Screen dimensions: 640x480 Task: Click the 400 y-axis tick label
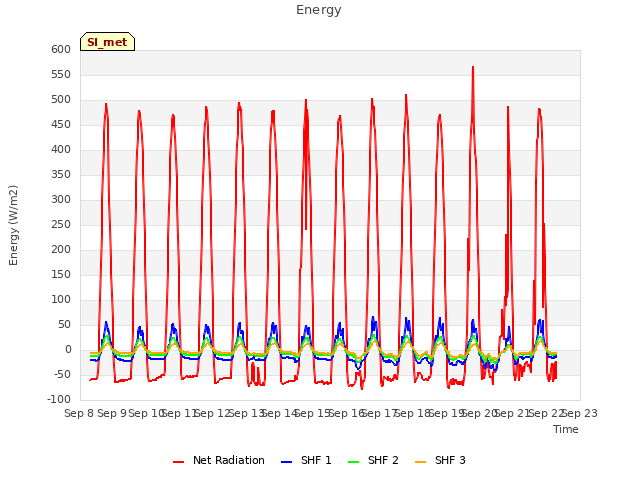point(61,149)
